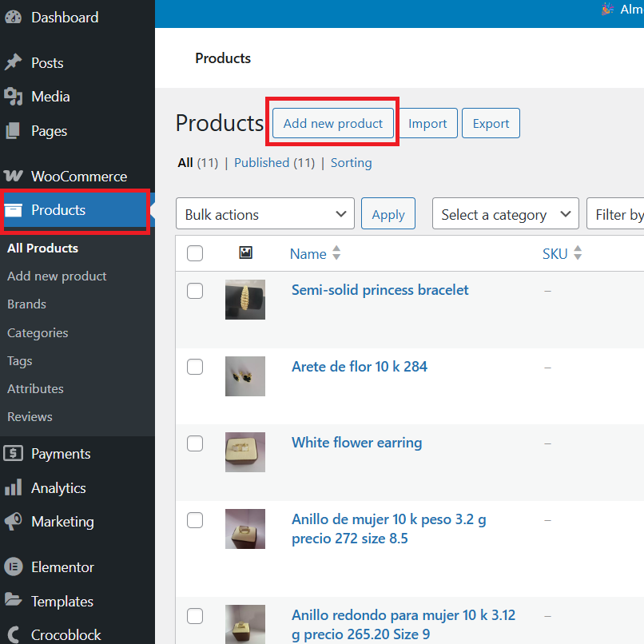Click the Export button
This screenshot has height=644, width=644.
point(491,123)
